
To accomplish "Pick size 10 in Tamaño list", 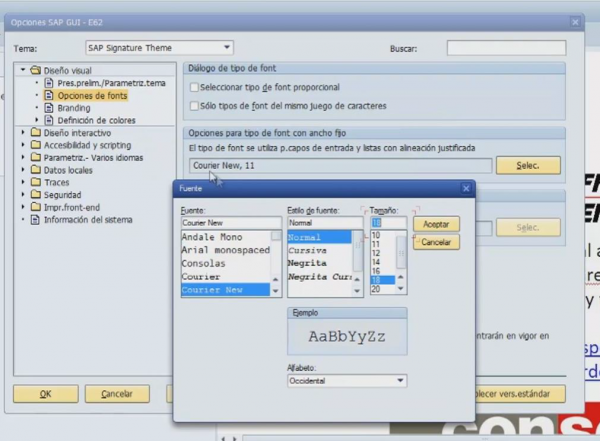I will click(x=383, y=235).
